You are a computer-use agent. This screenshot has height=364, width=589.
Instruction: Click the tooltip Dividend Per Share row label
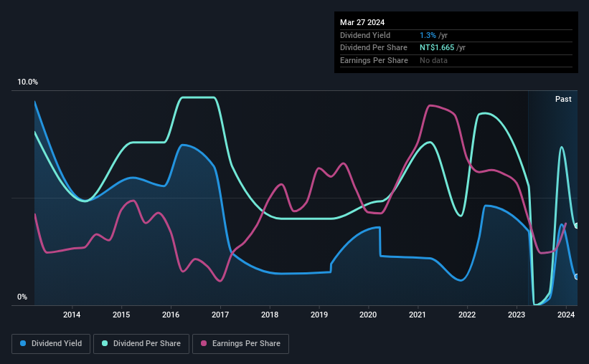point(373,48)
